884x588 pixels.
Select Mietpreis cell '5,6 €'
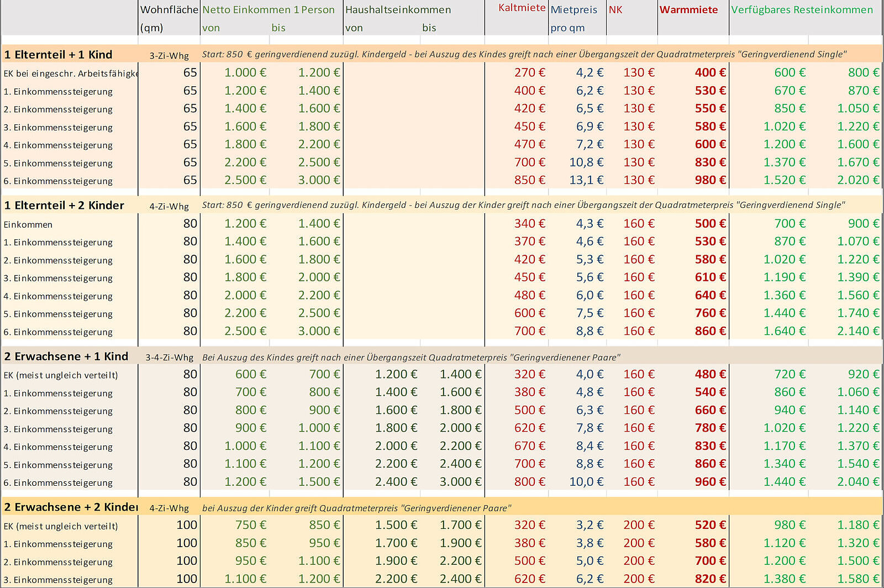pyautogui.click(x=590, y=277)
